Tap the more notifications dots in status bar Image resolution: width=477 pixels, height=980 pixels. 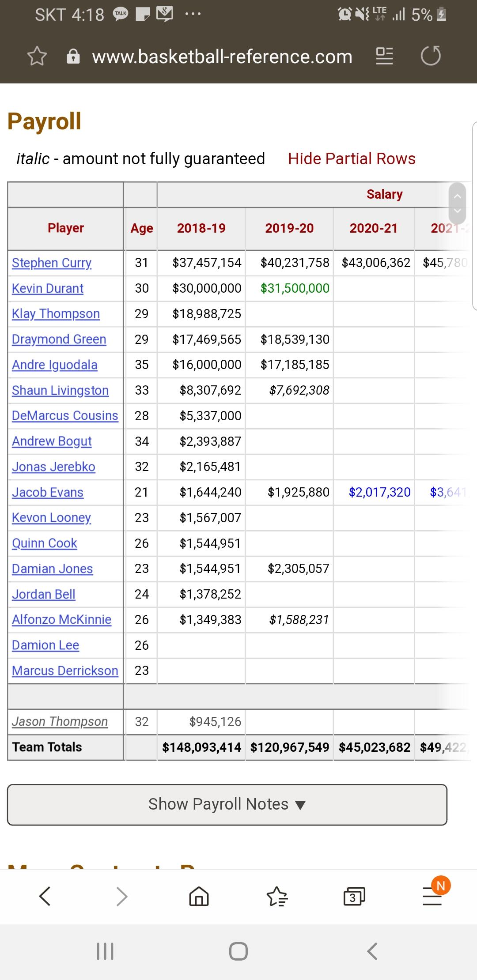193,15
